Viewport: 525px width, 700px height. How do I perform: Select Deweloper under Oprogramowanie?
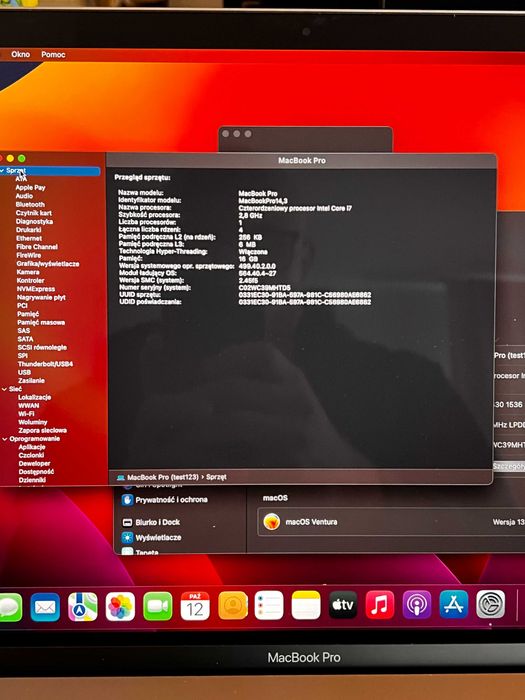pos(34,463)
